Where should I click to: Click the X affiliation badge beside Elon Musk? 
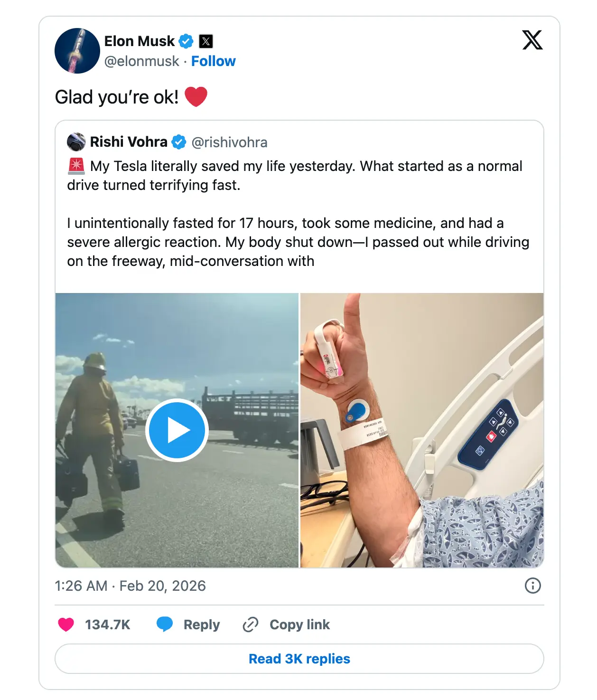(x=206, y=41)
